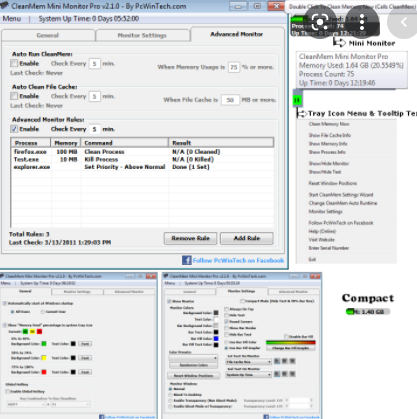The image size is (417, 419).
Task: Check the Enable Global Hotkey box
Action: click(x=7, y=392)
